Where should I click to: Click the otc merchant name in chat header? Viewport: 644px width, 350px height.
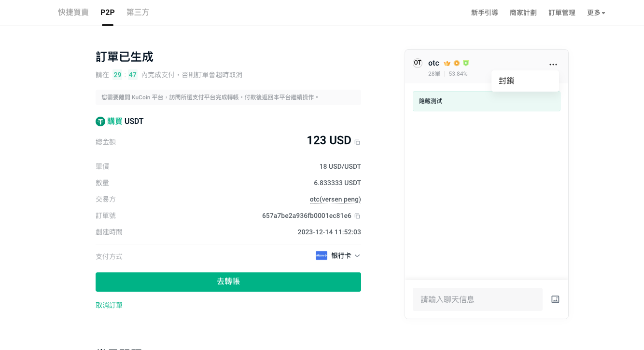tap(434, 63)
